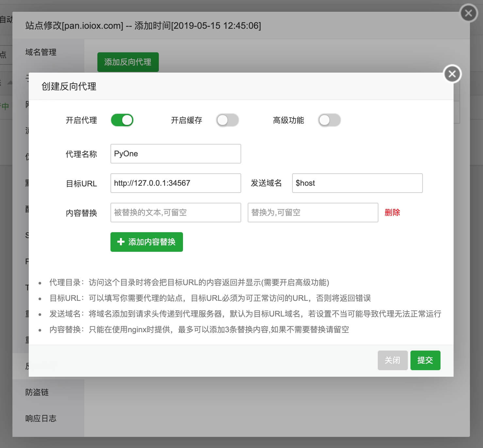Click the plus icon on 添加内容替换
The image size is (483, 448).
coord(121,242)
